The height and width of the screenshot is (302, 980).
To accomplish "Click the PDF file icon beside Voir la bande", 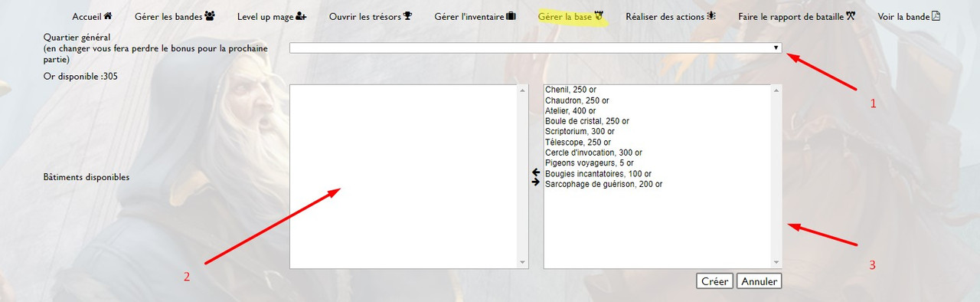I will pos(936,15).
